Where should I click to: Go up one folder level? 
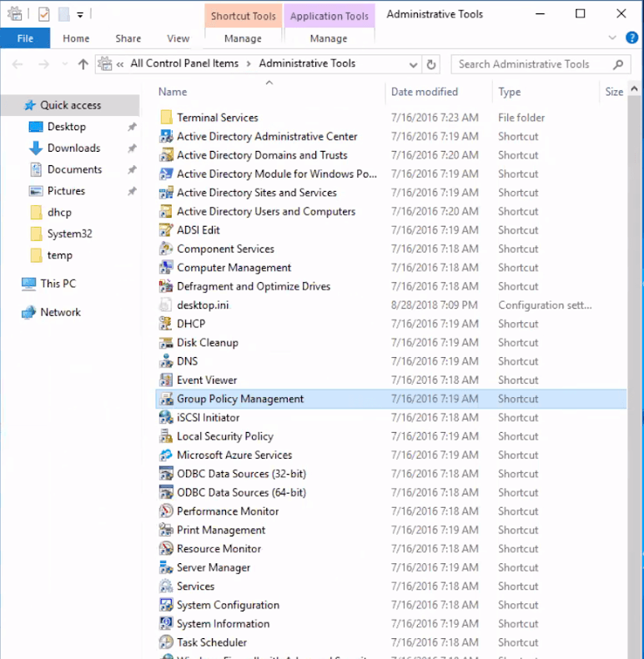point(83,64)
